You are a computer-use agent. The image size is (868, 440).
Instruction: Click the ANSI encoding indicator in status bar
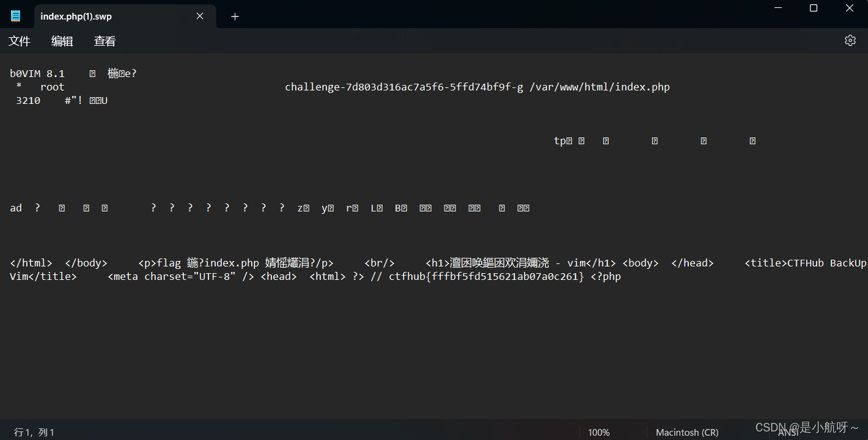pyautogui.click(x=789, y=432)
